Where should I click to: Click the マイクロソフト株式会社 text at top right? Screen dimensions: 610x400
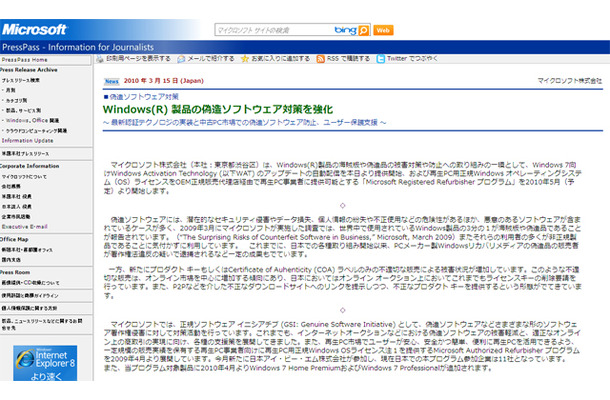coord(570,81)
